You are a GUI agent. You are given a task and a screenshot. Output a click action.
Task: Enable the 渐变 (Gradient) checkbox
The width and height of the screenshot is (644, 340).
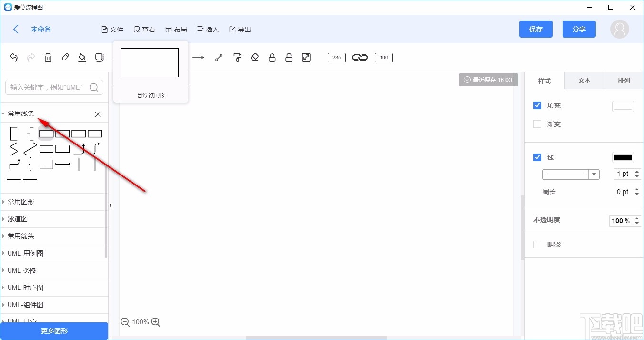click(537, 124)
